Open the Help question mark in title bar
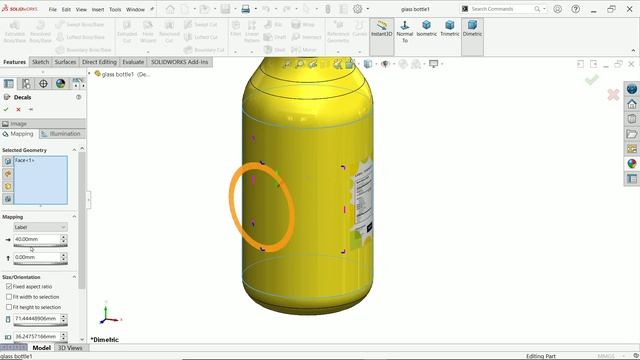640x360 pixels. pos(576,9)
